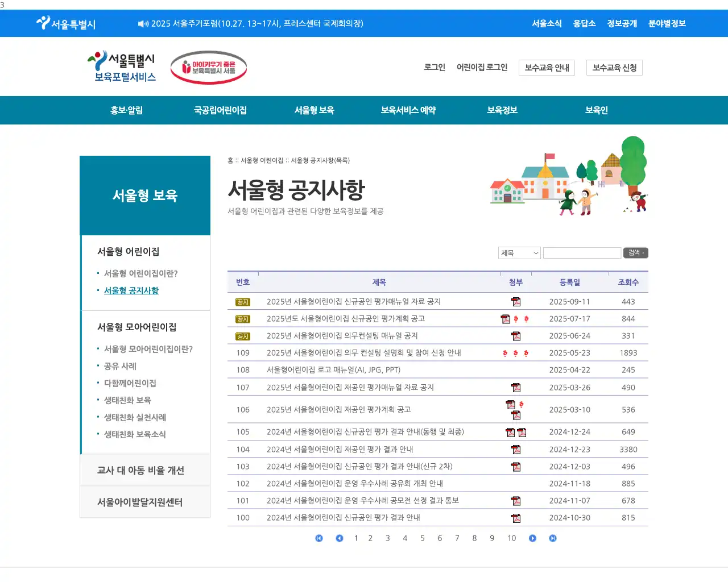Go to the first page using the skip-back icon
The image size is (728, 582).
pyautogui.click(x=319, y=538)
